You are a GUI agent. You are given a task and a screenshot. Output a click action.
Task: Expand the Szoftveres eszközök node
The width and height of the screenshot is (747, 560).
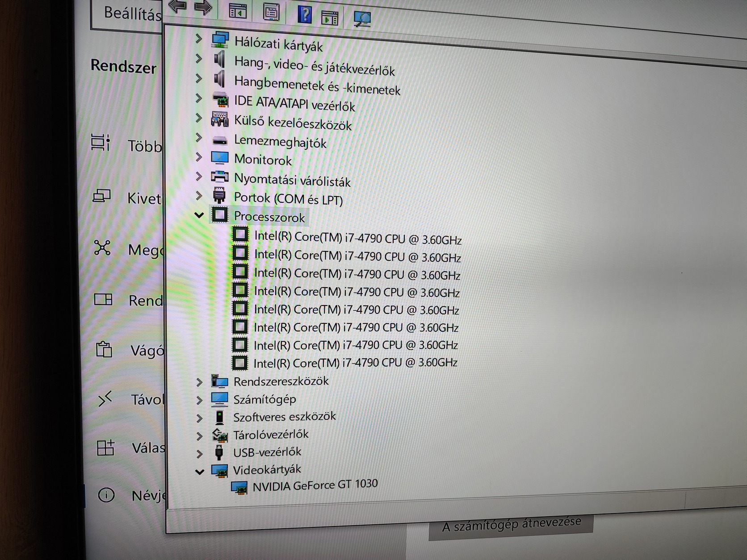click(199, 418)
